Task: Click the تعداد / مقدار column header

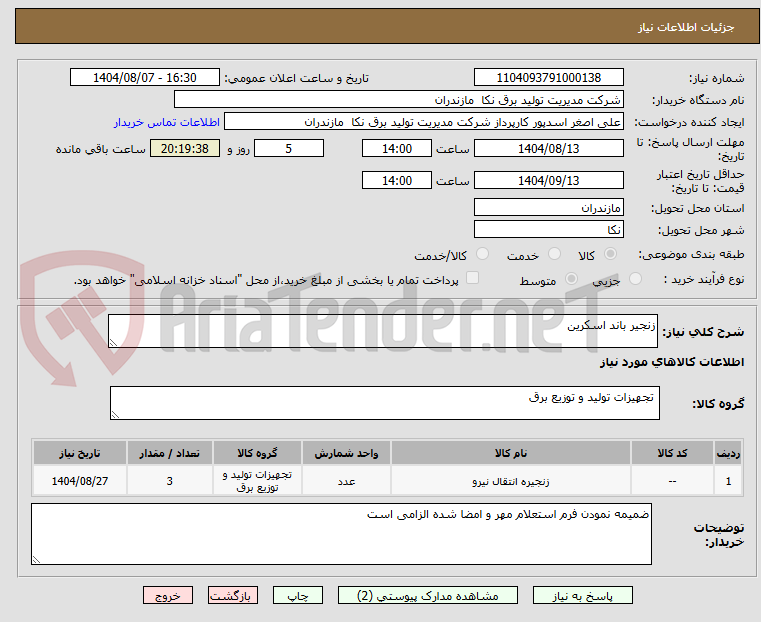Action: tap(169, 453)
